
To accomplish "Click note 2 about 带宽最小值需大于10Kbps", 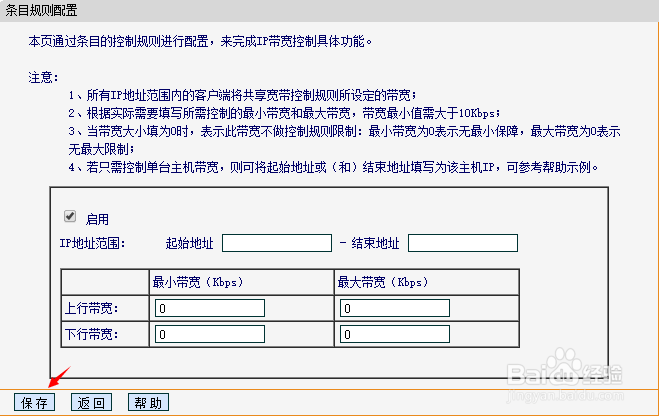I will (285, 113).
